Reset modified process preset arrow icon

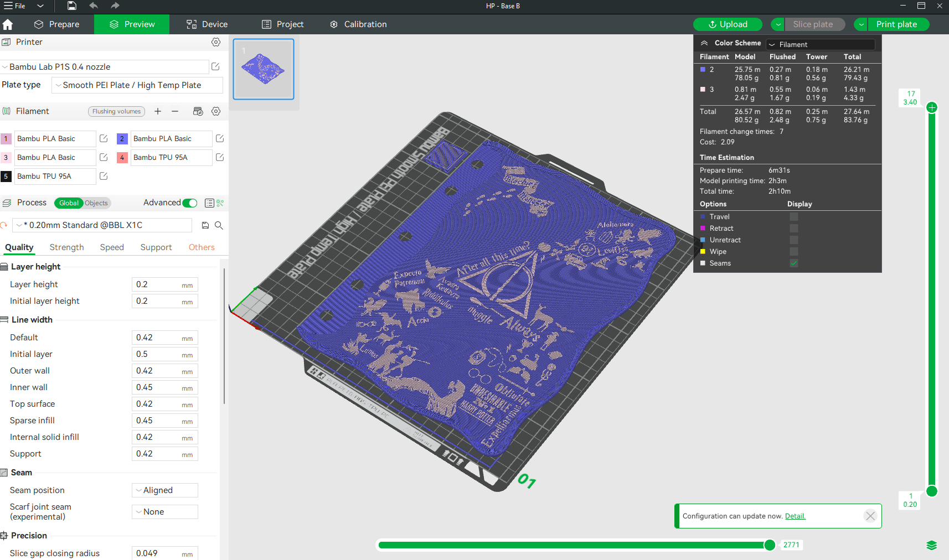coord(4,225)
